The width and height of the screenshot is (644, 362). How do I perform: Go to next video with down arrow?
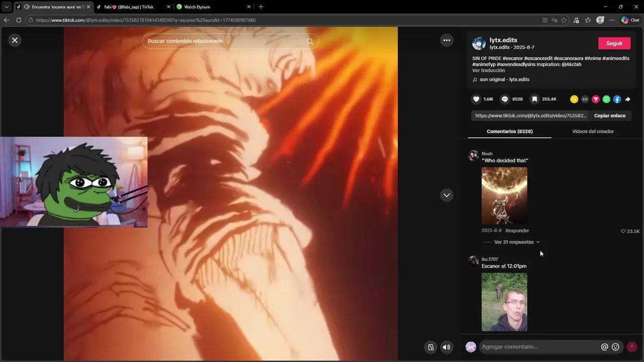click(x=447, y=195)
